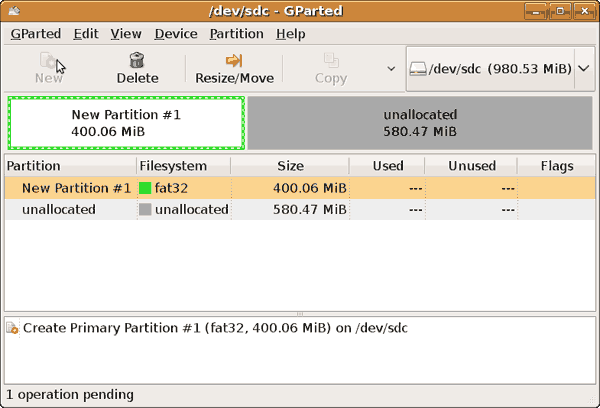Click the Resize/Move arrow icon

[x=234, y=60]
